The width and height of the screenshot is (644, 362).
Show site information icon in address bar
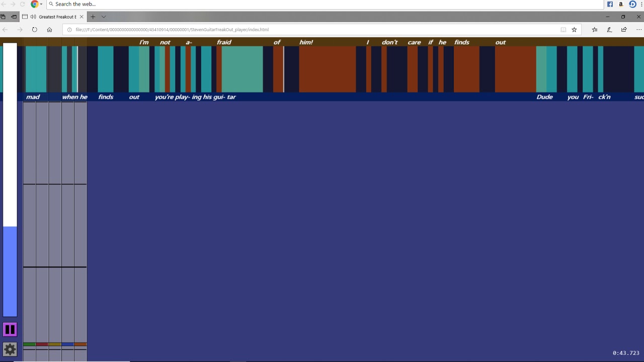69,30
